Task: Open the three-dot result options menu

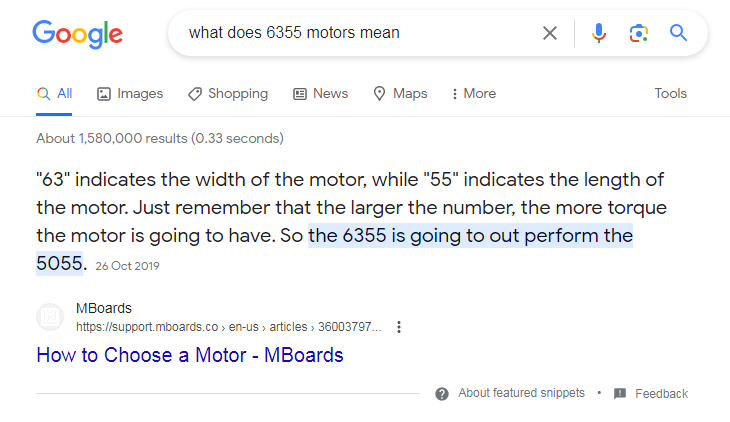Action: coord(399,327)
